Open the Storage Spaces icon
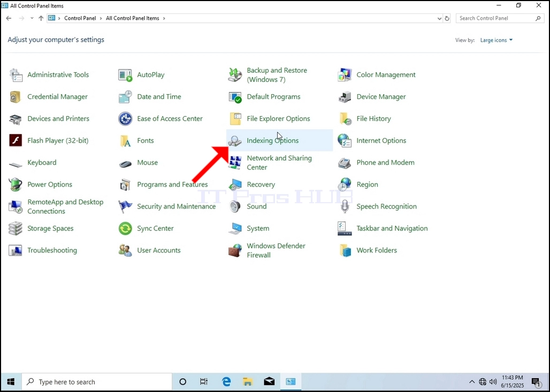Image resolution: width=550 pixels, height=392 pixels. pos(16,228)
